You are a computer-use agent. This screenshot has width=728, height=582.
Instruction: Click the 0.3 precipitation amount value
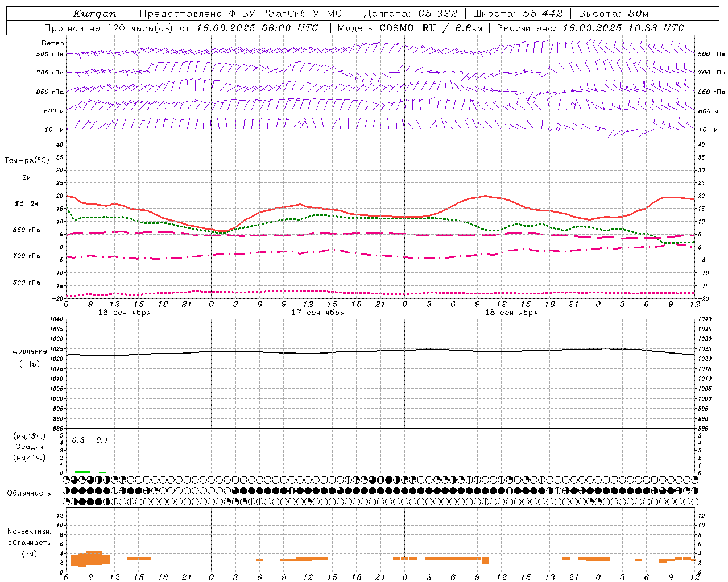click(78, 440)
